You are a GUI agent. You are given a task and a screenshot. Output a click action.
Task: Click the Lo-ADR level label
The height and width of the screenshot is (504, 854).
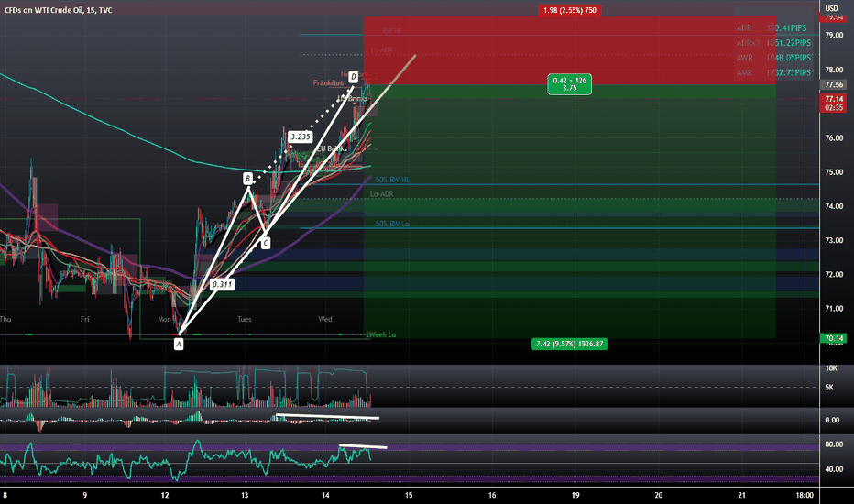click(x=381, y=194)
